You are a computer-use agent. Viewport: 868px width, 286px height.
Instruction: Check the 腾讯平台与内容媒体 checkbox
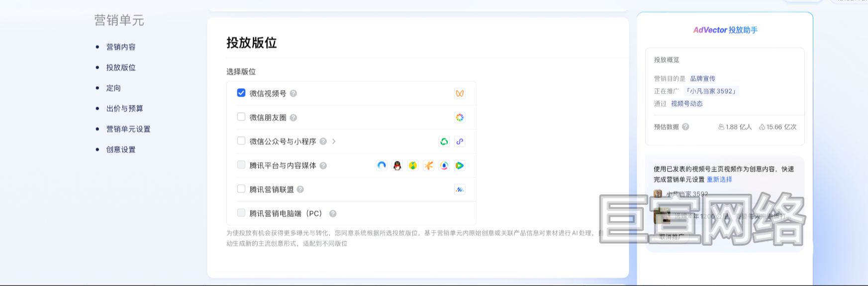[x=241, y=164]
